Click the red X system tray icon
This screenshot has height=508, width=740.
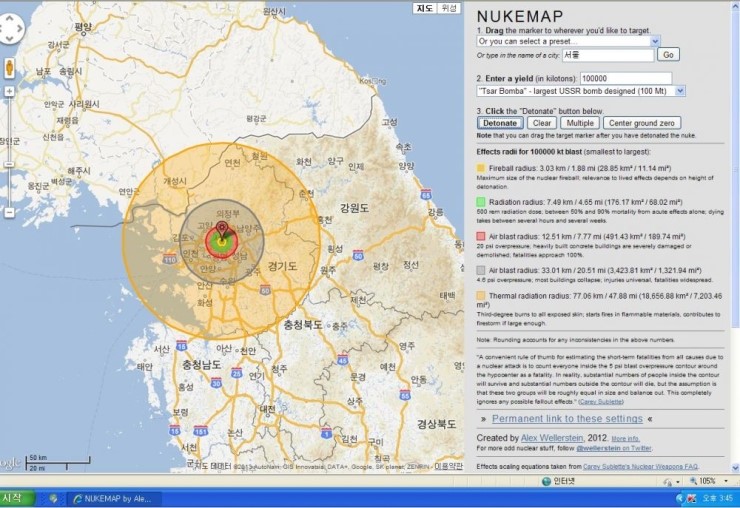click(x=691, y=499)
